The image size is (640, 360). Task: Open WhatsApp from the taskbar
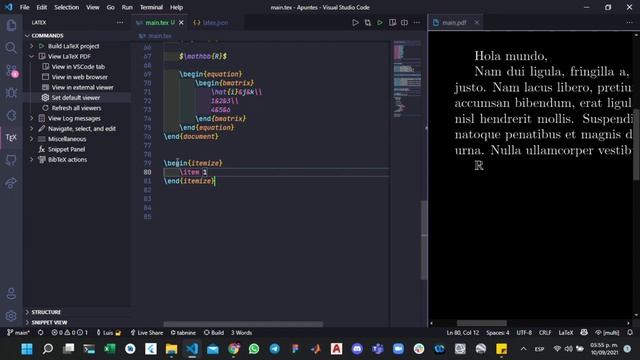click(254, 349)
